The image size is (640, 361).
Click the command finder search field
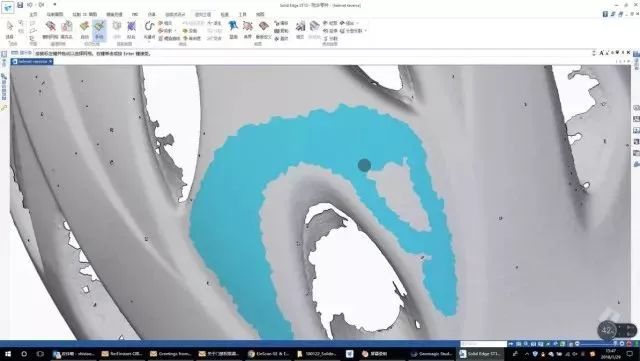point(484,344)
